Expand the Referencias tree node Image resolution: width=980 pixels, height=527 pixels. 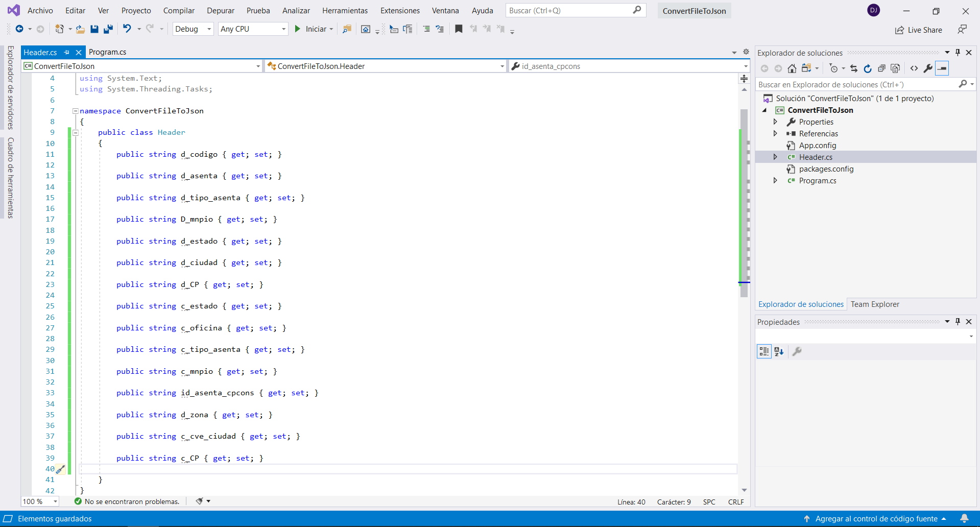click(x=775, y=134)
